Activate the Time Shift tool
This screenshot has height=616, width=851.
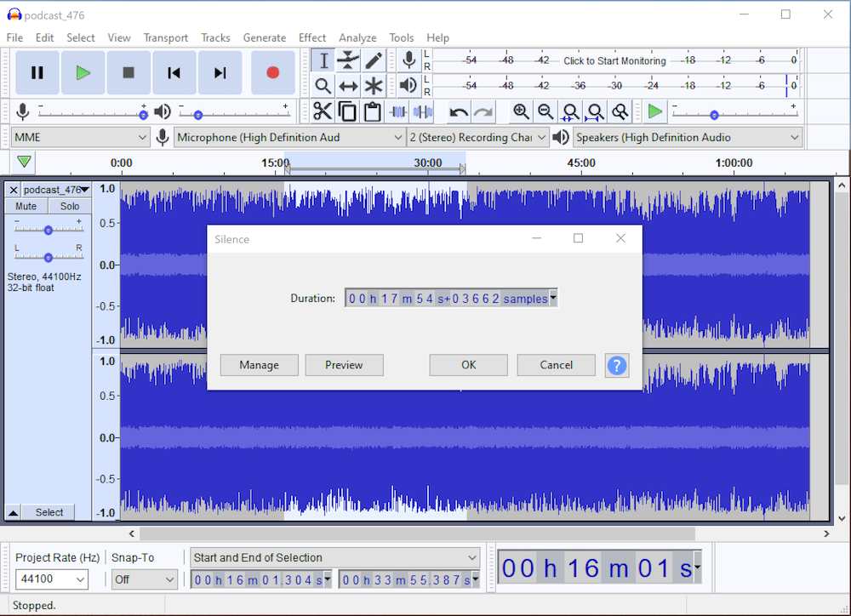(348, 85)
